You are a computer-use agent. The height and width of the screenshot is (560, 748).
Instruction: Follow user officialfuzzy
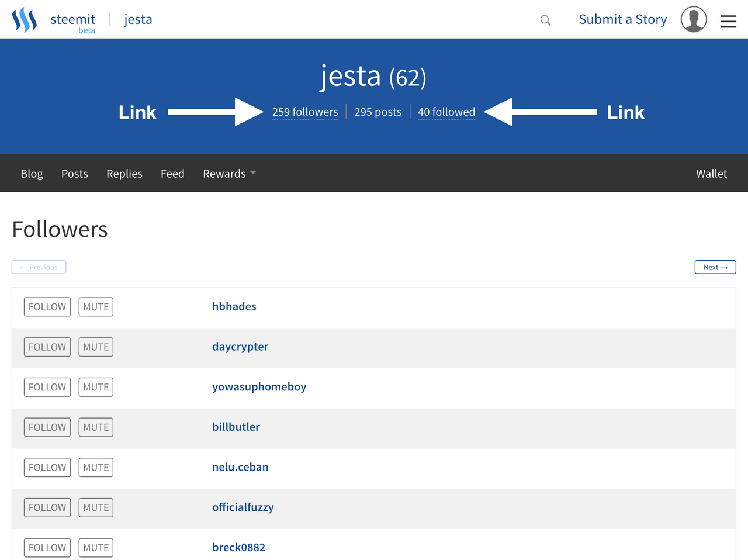(47, 507)
